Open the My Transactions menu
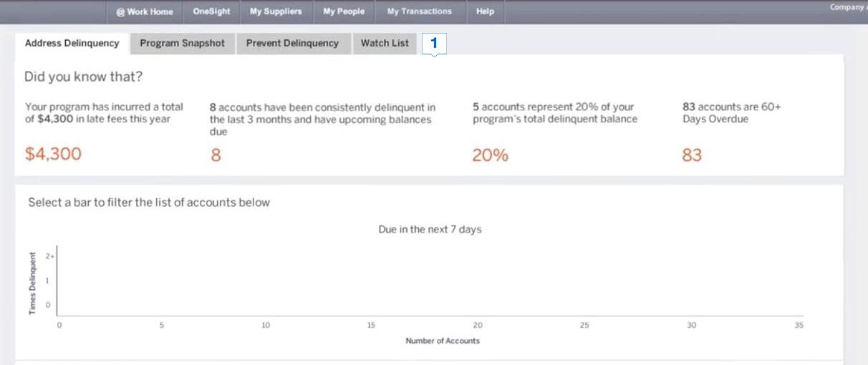 coord(419,11)
